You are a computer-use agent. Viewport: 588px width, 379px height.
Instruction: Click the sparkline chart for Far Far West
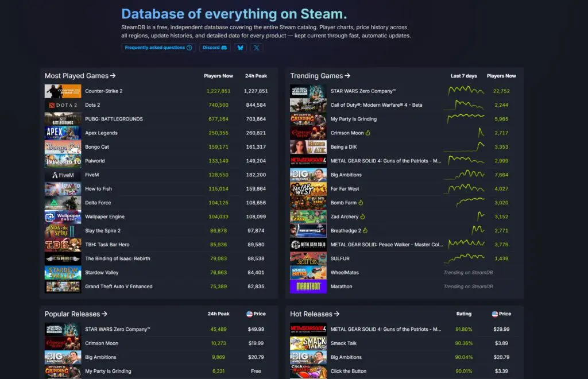464,188
